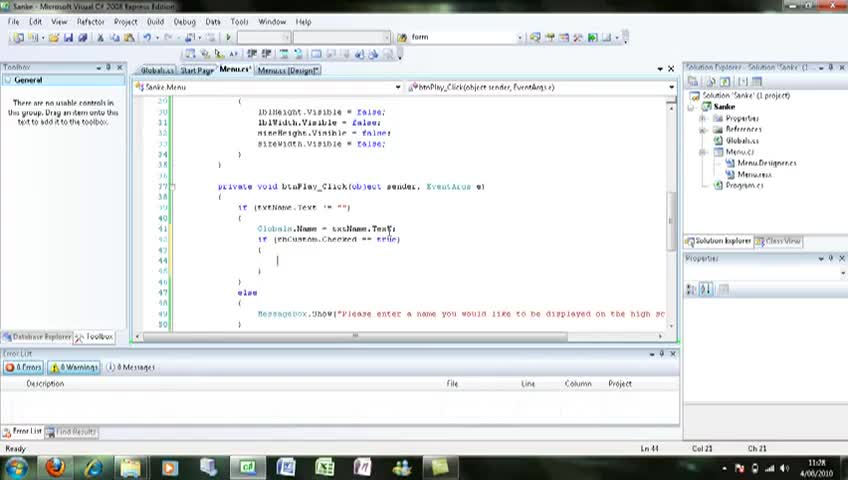
Task: Open the 'form' find combo box dropdown
Action: coord(520,37)
